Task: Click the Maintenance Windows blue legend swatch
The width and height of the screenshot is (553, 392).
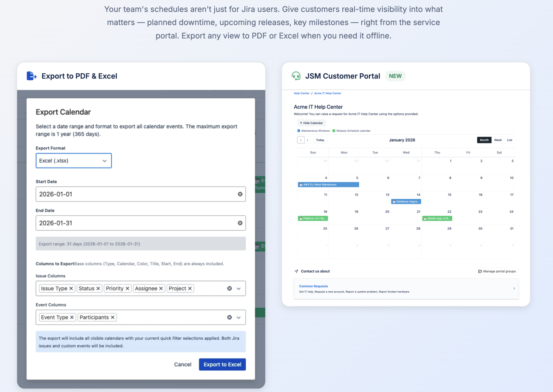Action: (x=299, y=131)
